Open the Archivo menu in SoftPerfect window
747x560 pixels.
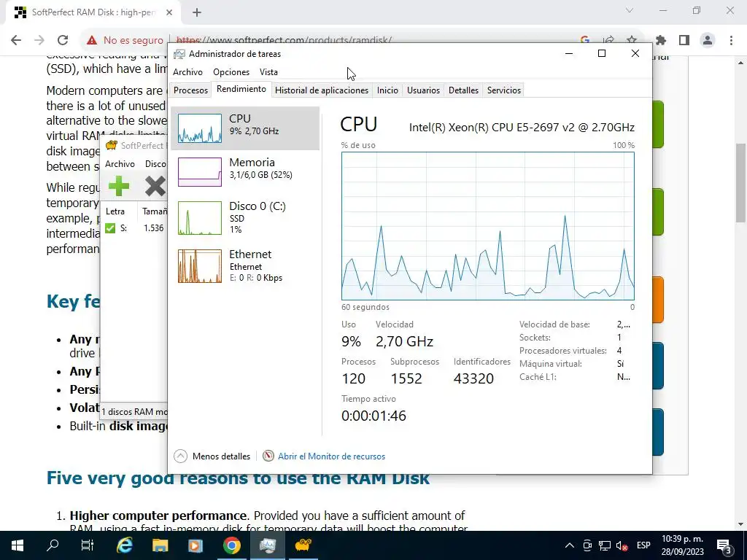[120, 164]
